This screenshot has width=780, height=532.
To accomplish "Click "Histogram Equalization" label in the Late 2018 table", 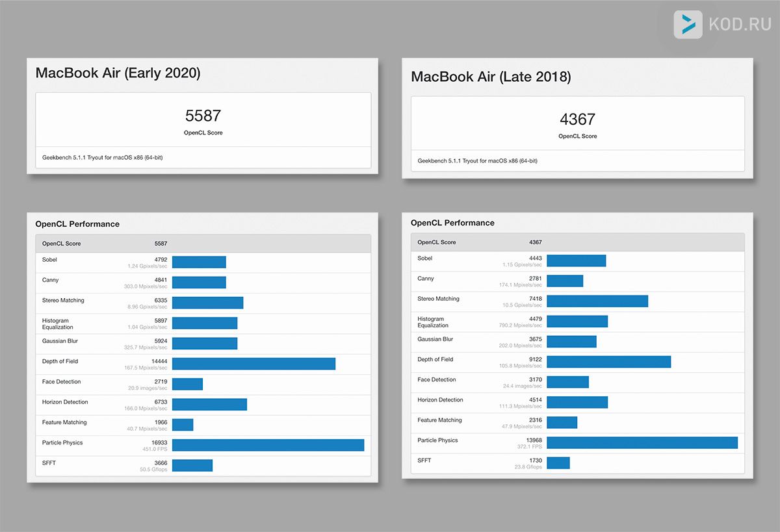I will [434, 322].
